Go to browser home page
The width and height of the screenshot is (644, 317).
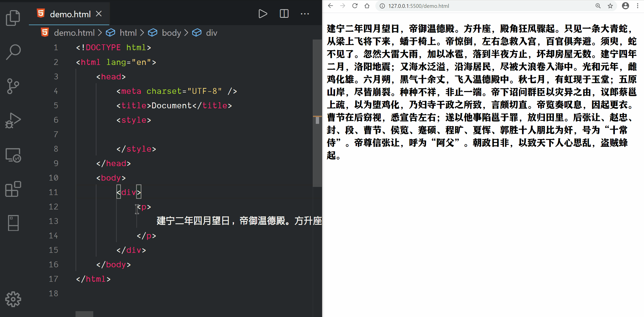367,6
